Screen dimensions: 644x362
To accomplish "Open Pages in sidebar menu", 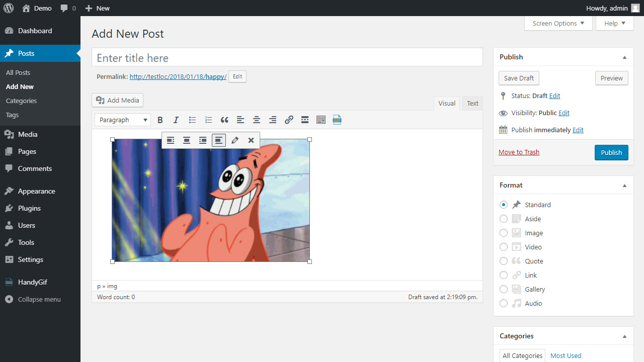I will (x=40, y=151).
